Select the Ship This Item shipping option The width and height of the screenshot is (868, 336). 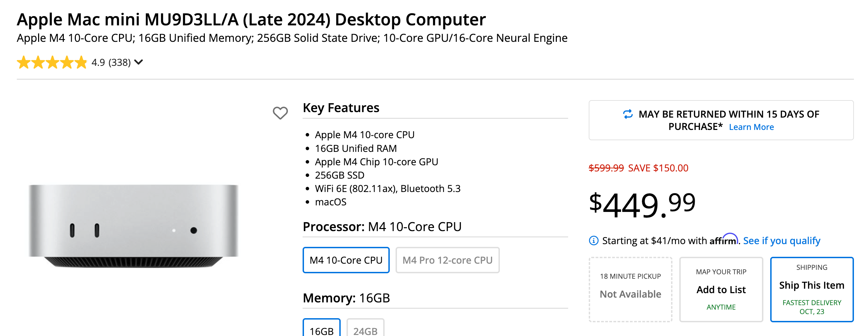point(811,289)
